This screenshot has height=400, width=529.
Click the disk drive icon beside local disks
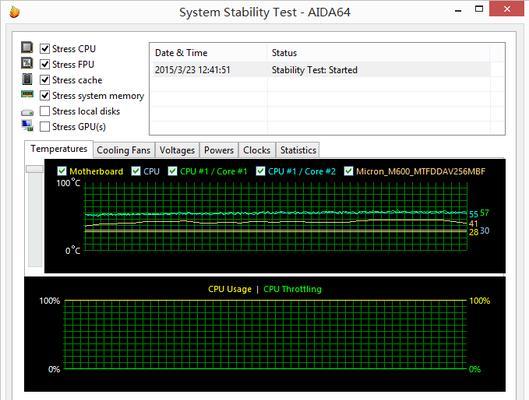tap(27, 112)
